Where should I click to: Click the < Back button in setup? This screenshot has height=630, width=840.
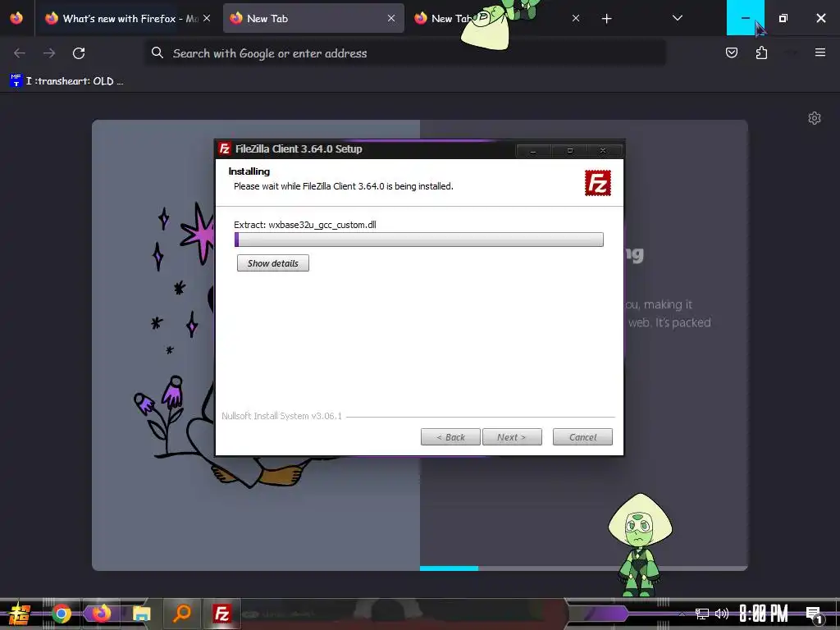point(450,437)
